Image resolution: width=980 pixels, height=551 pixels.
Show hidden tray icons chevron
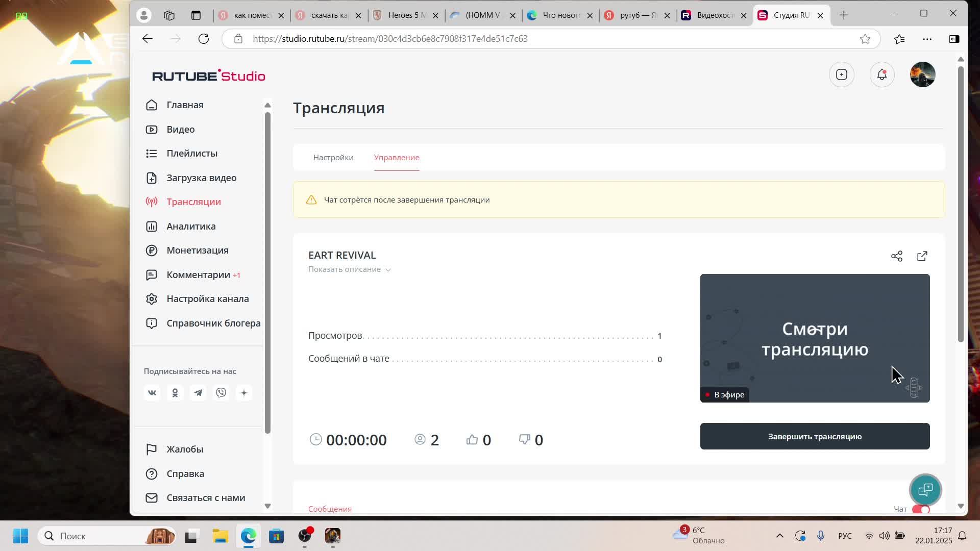tap(779, 536)
